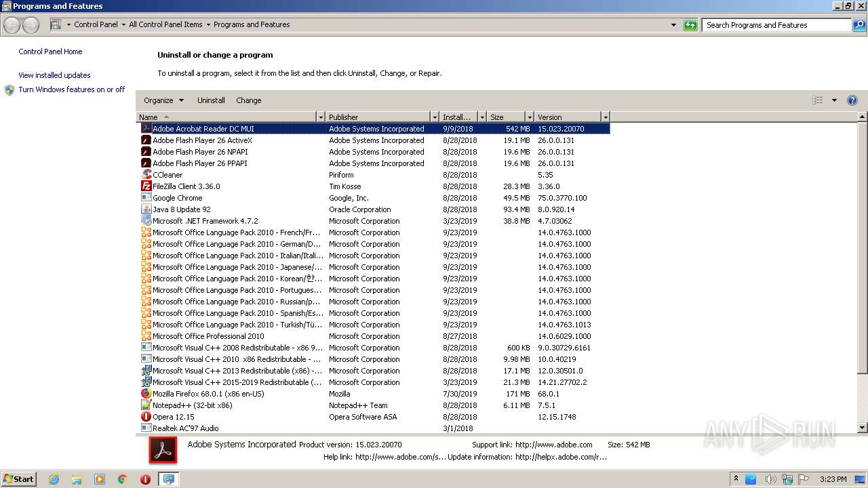The width and height of the screenshot is (868, 488).
Task: Click the change view icon
Action: [818, 100]
